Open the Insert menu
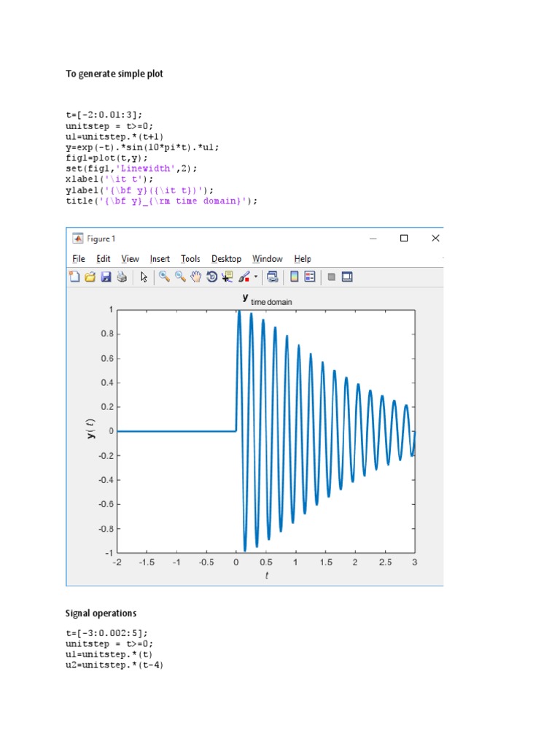This screenshot has height=747, width=560. [x=160, y=259]
